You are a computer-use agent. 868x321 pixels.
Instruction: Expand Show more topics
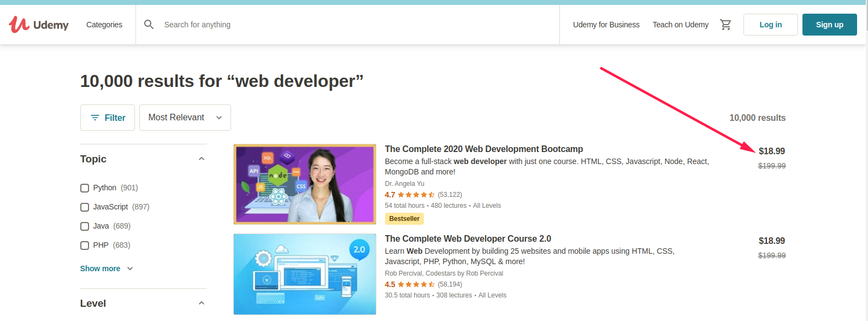(107, 269)
